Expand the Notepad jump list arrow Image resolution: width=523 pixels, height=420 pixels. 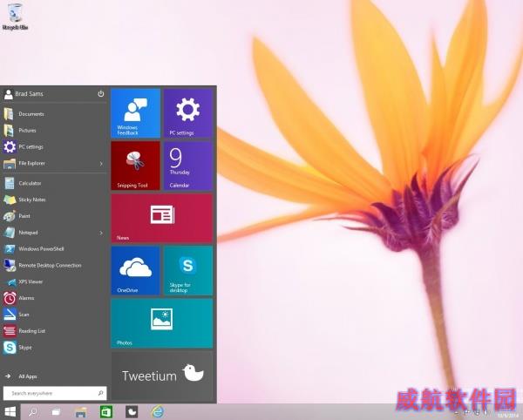[101, 233]
